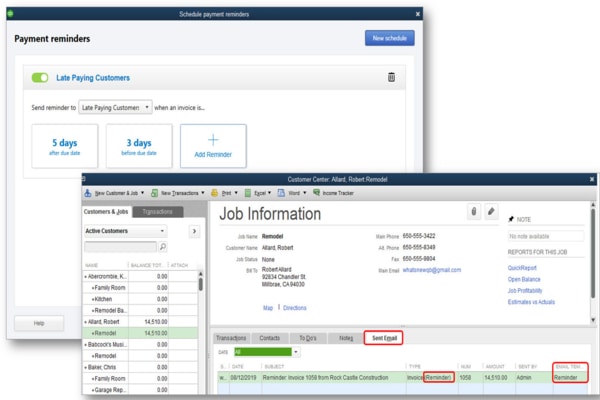This screenshot has height=400, width=600.
Task: Open the QuickReport link
Action: 522,268
